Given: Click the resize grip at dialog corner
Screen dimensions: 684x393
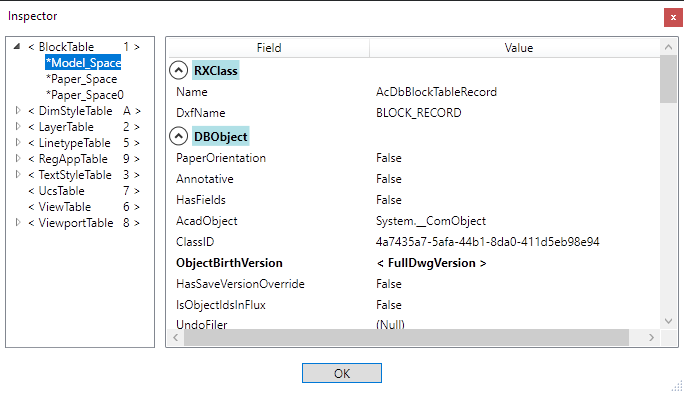Looking at the screenshot, I should (x=677, y=386).
